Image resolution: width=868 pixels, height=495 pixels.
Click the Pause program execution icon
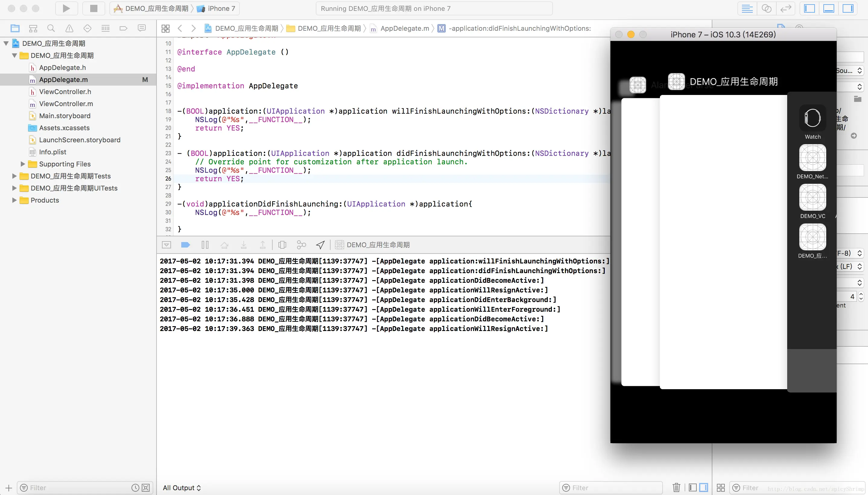pyautogui.click(x=205, y=245)
